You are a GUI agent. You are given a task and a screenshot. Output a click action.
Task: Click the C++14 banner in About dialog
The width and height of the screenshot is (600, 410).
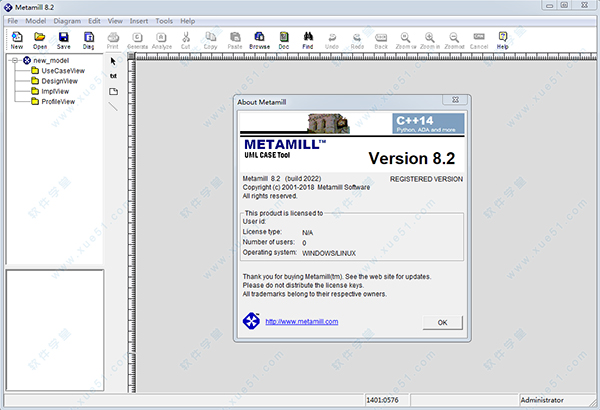(x=428, y=124)
